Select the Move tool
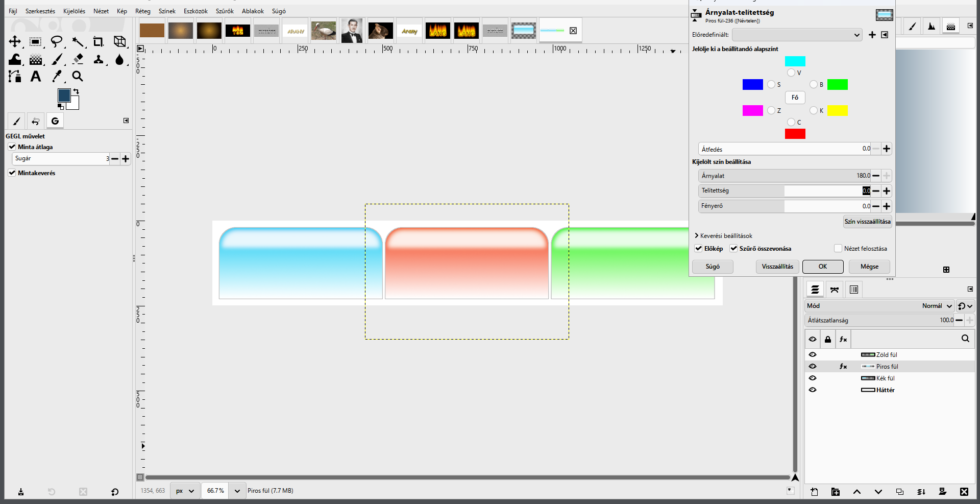Screen dimensions: 980x504 15,42
